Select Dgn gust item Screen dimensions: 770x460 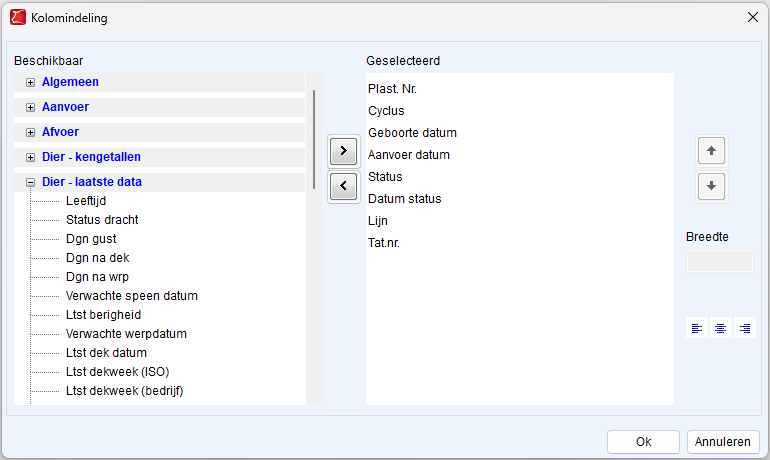91,239
